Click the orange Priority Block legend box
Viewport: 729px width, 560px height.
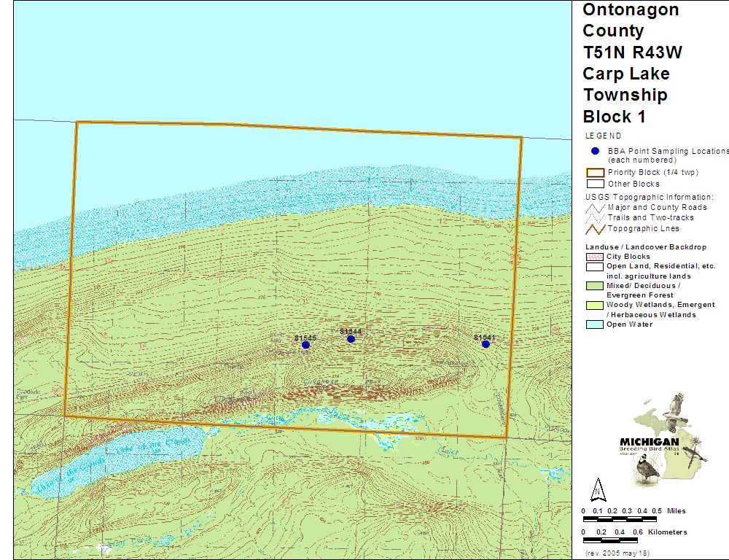click(x=595, y=173)
